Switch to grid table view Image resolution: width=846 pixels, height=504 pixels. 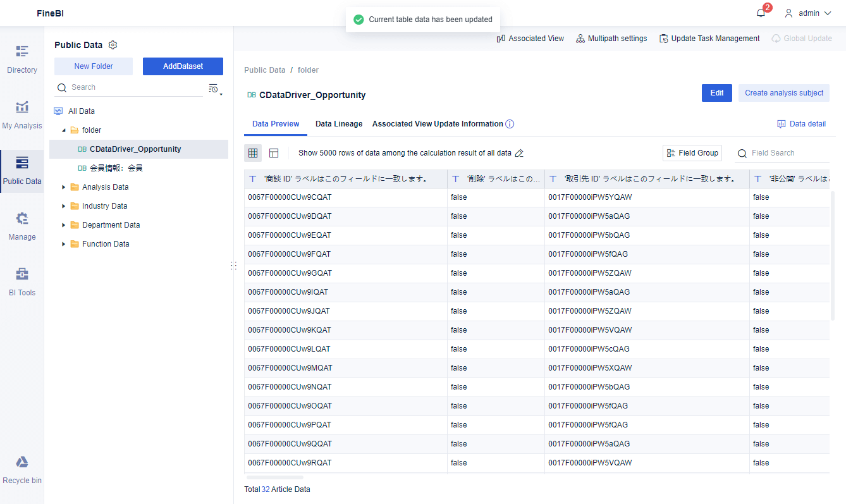pyautogui.click(x=253, y=153)
